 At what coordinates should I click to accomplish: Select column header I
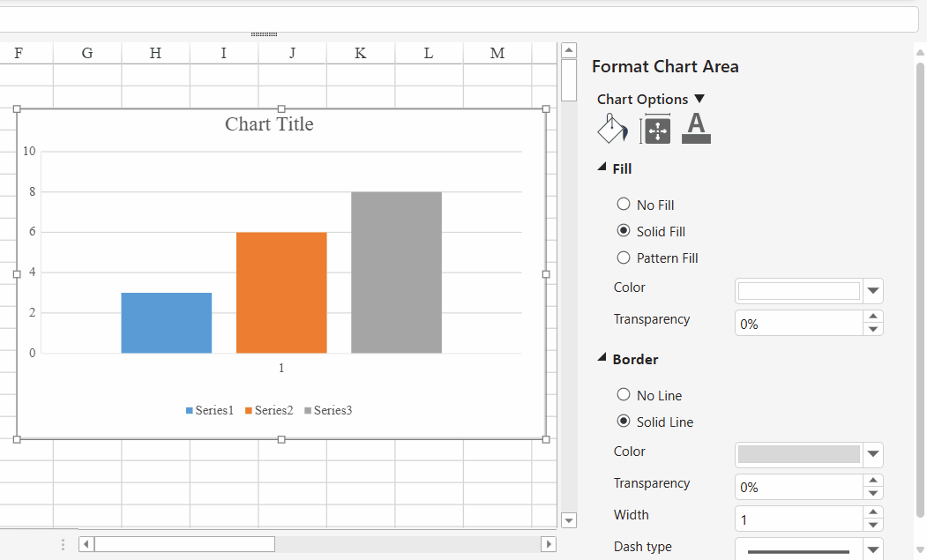pyautogui.click(x=224, y=53)
